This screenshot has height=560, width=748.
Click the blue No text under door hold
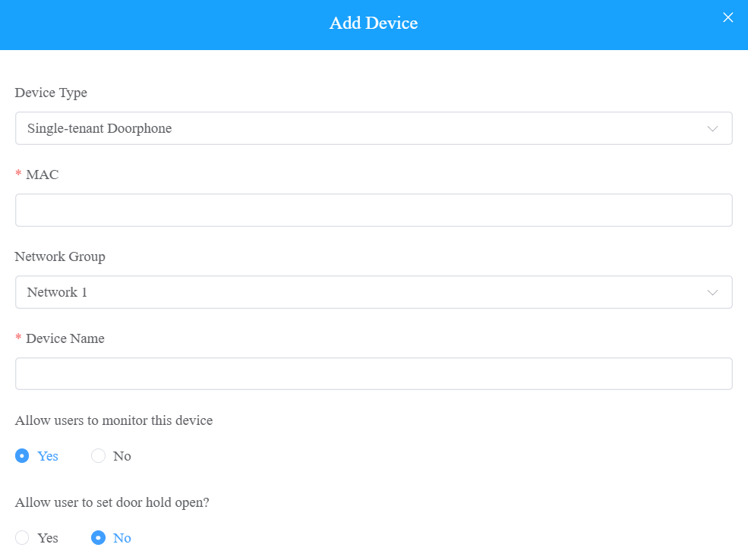tap(122, 538)
